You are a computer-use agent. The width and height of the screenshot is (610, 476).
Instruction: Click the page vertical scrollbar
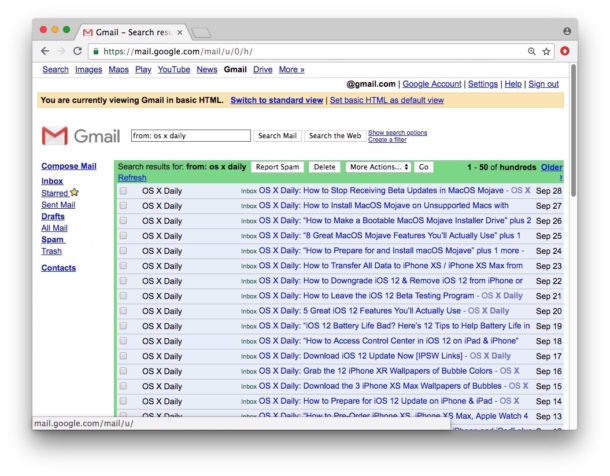pos(573,130)
